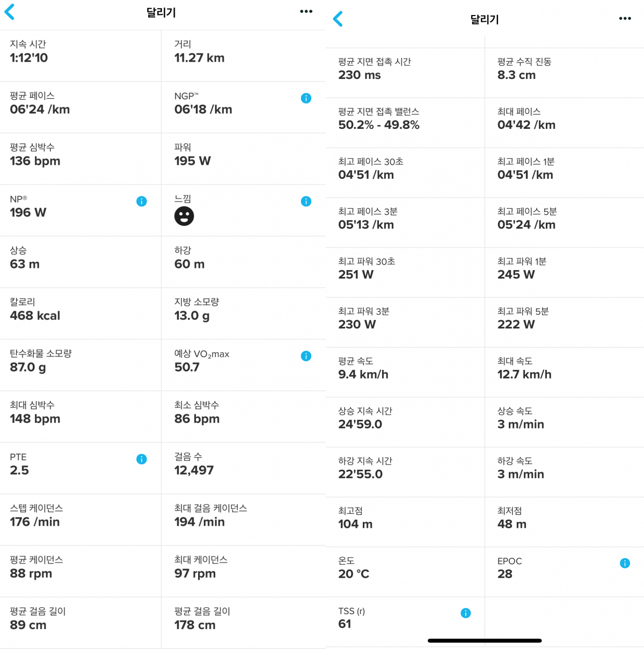Tap the info icon beside 느낌
644x649 pixels.
[x=306, y=201]
